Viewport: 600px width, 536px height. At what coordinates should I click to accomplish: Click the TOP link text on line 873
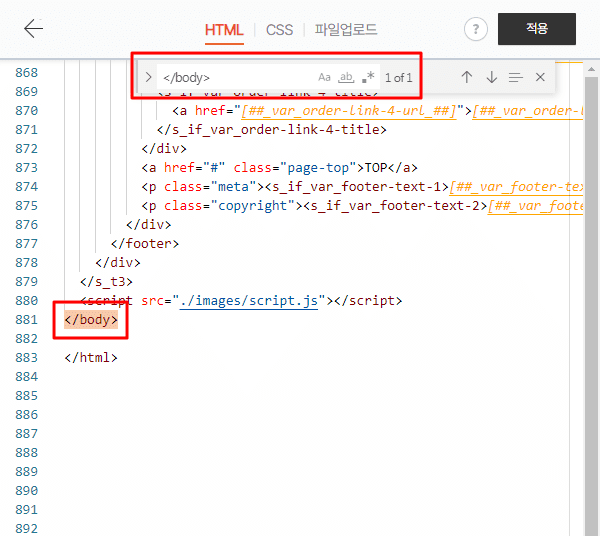376,168
